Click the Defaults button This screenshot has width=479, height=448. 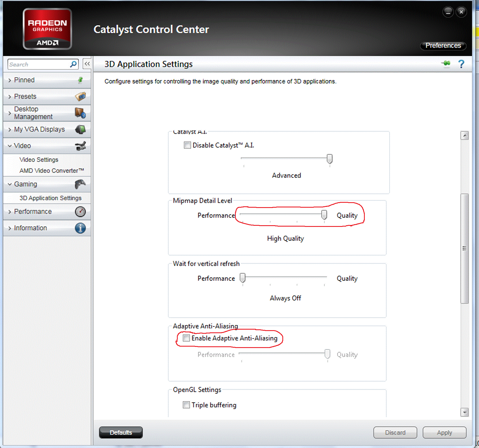coord(121,432)
